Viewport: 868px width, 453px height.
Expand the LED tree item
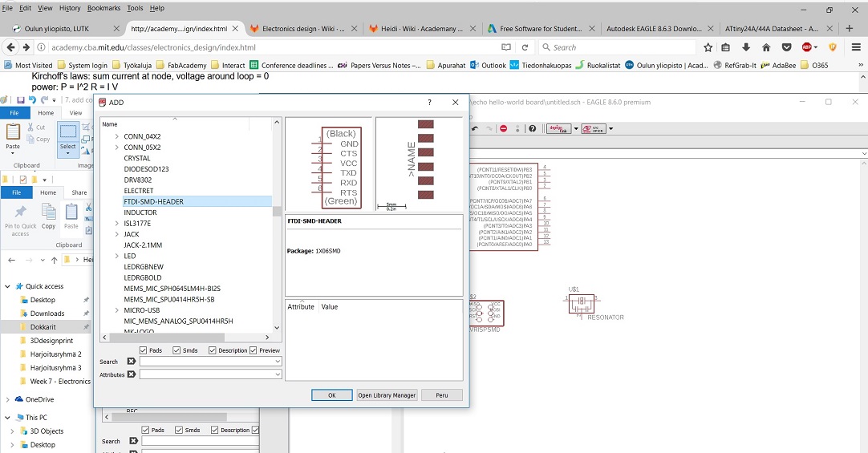tap(117, 256)
